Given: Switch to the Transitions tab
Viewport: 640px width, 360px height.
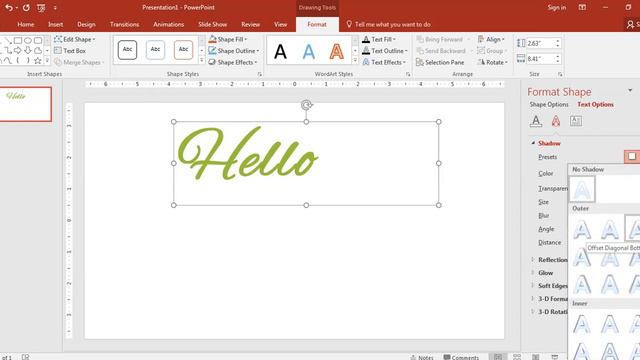Looking at the screenshot, I should 124,24.
